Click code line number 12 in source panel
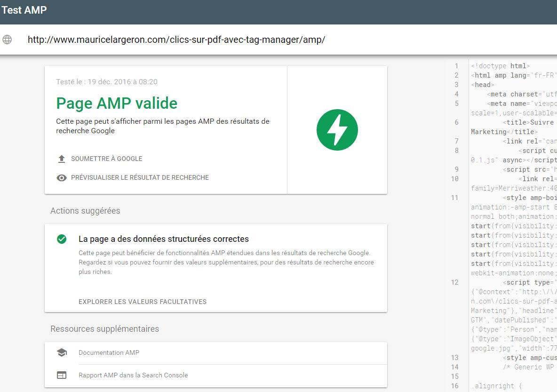Screen dimensions: 557x392 [455, 282]
